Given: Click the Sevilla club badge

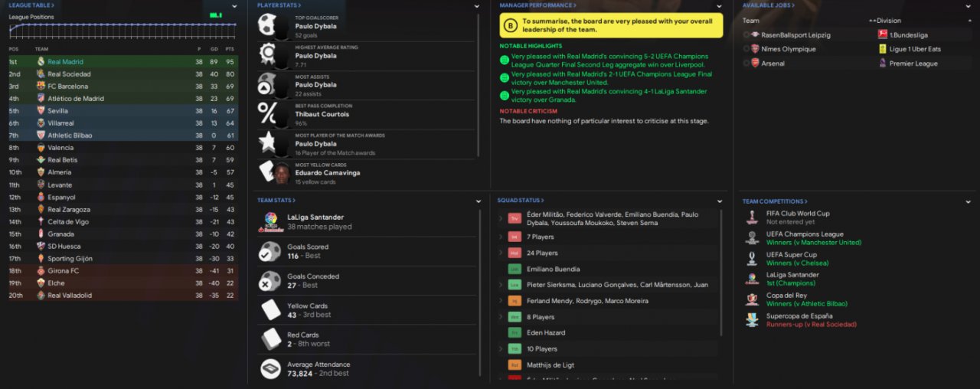Looking at the screenshot, I should tap(41, 110).
